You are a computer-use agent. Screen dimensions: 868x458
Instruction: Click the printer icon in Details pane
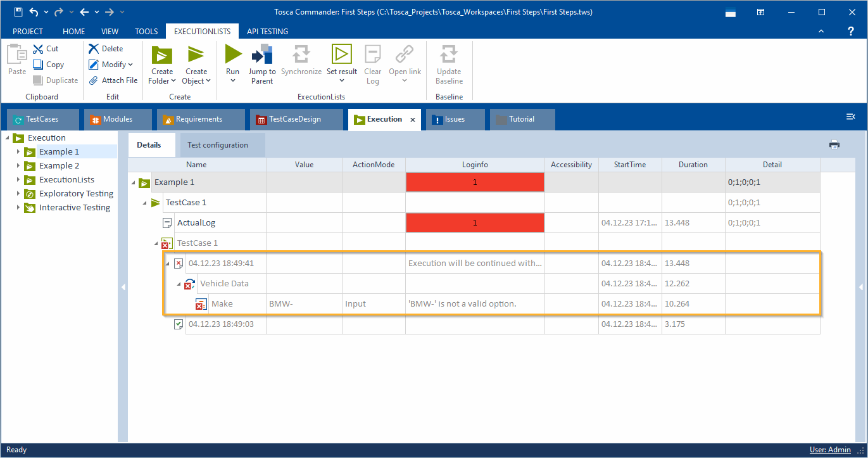[834, 144]
